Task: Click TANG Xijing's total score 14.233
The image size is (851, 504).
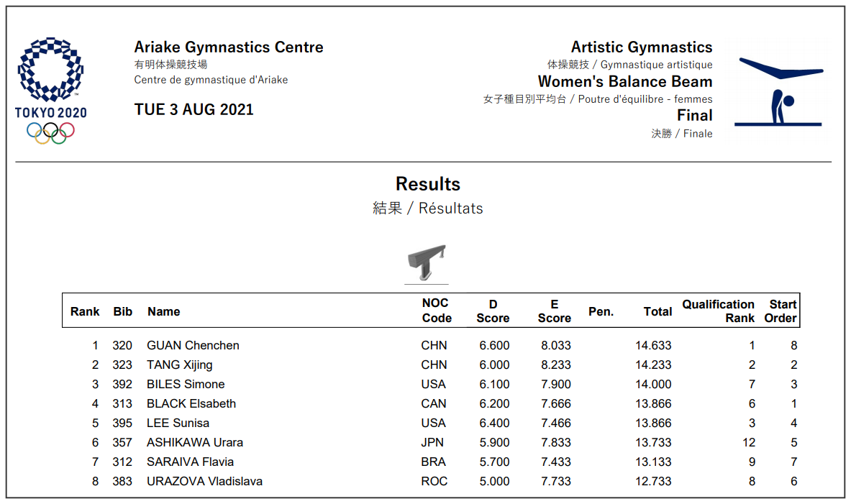Action: (x=653, y=365)
